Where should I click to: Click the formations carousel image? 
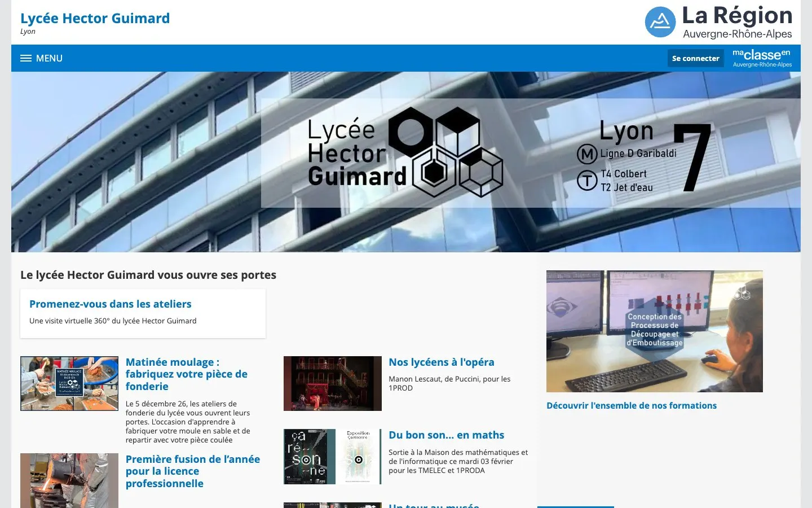click(655, 331)
